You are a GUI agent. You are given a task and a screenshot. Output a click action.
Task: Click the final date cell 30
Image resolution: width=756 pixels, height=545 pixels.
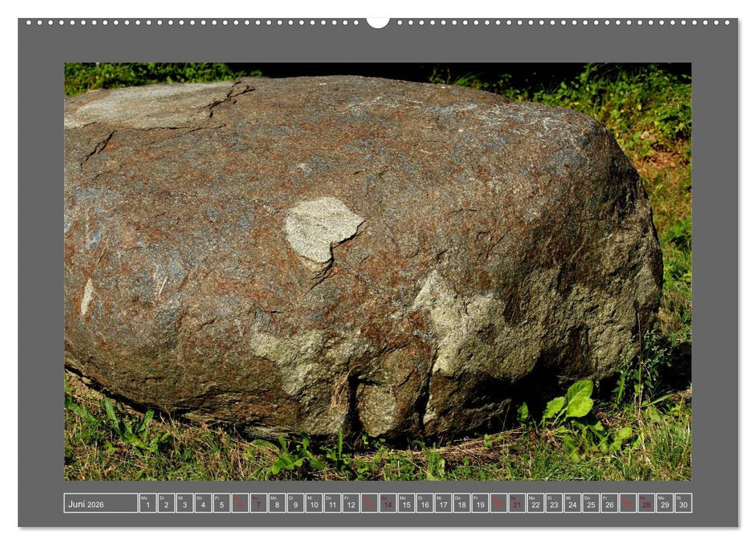tap(684, 503)
